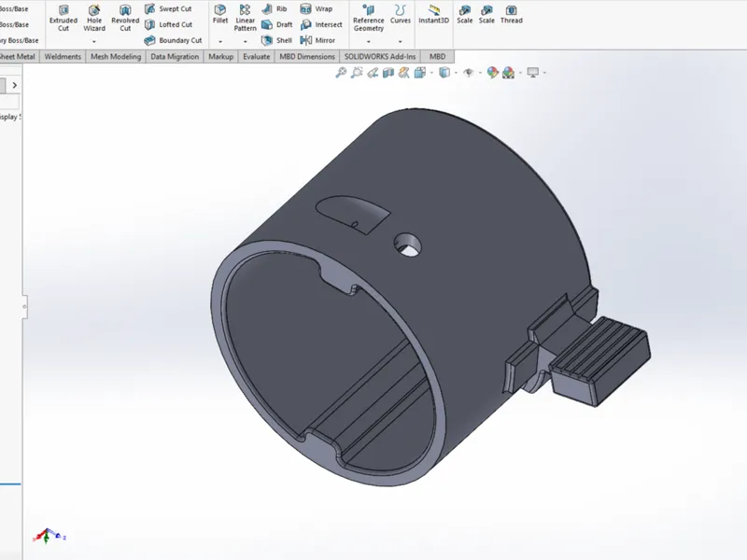Click the Edit Appearance color ball icon
This screenshot has width=747, height=560.
coord(493,73)
